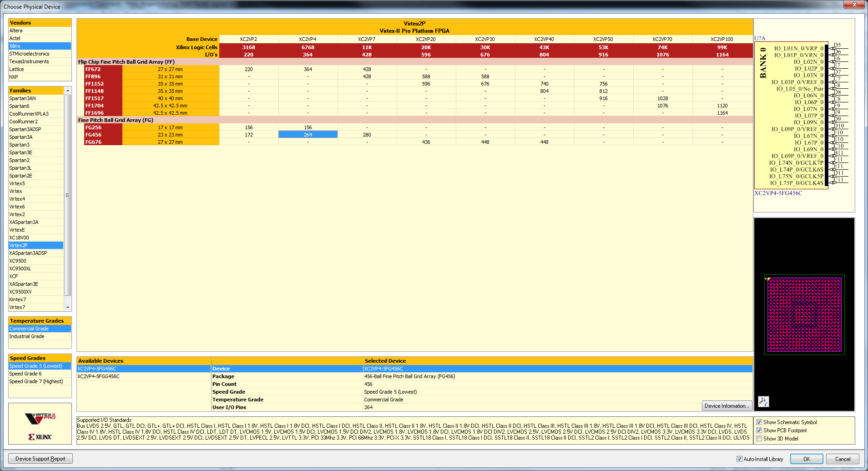Enable Show 3D Model checkbox
Viewport: 868px width, 471px height.
coord(759,439)
